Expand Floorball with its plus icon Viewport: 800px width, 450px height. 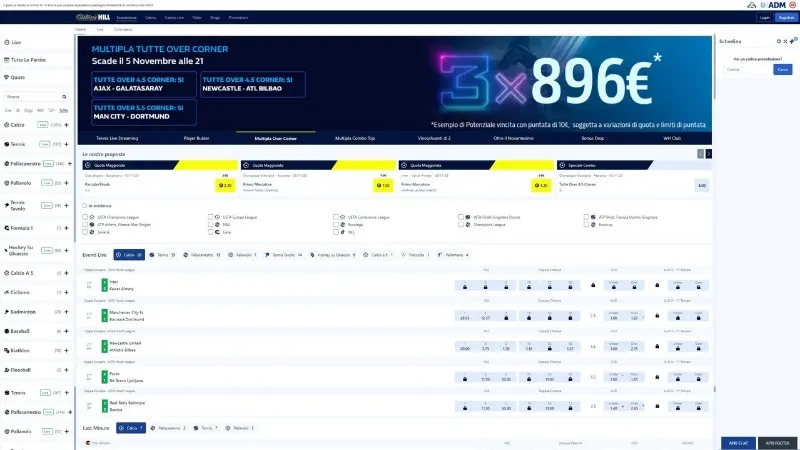tap(66, 370)
